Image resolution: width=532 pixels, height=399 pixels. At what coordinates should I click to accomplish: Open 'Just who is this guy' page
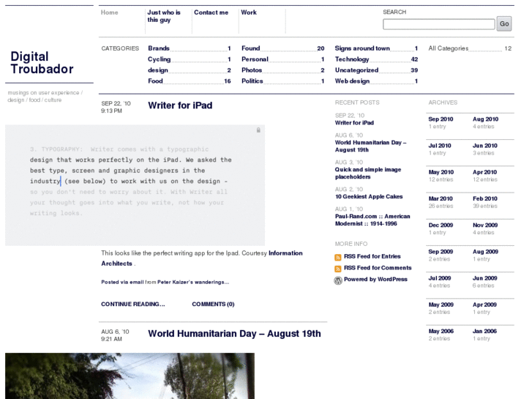[x=164, y=16]
